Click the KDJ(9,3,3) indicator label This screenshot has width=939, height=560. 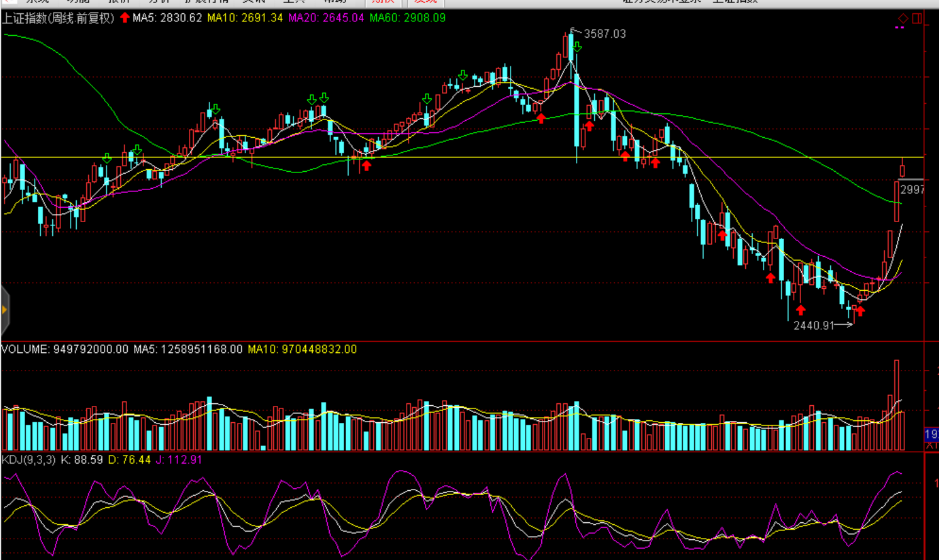(x=28, y=460)
